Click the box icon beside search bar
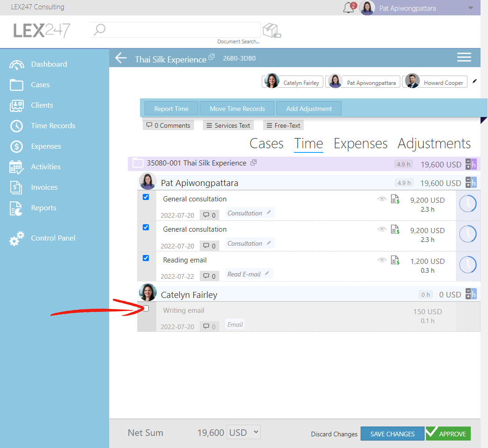 (272, 30)
